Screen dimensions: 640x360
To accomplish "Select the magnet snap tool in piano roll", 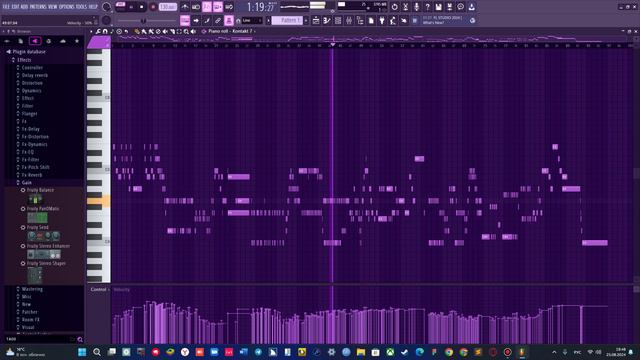I will coord(105,31).
